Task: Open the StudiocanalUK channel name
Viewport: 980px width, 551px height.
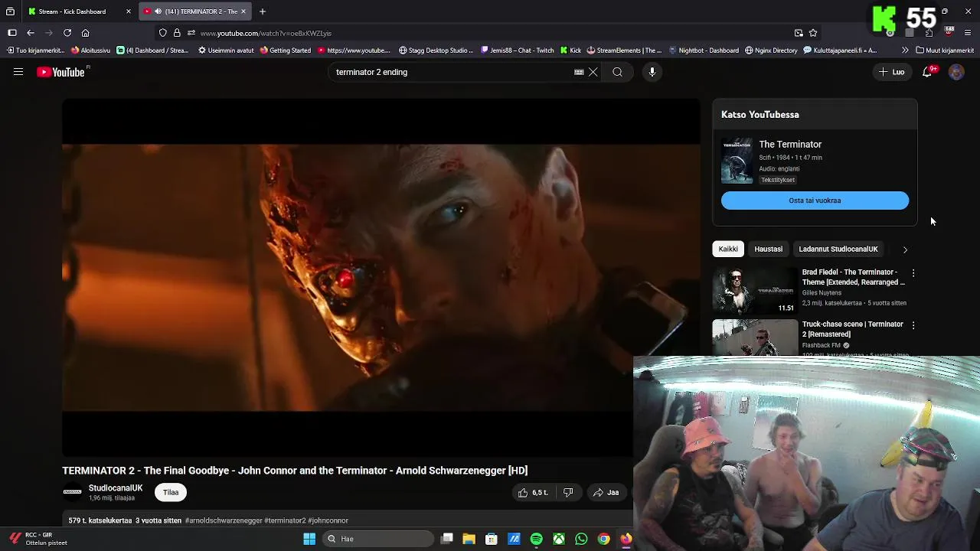Action: pos(116,488)
